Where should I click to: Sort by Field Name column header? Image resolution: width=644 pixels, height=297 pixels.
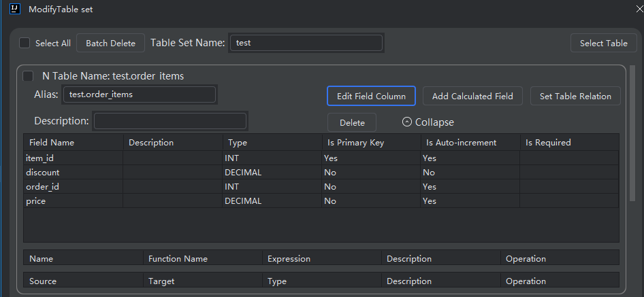(52, 143)
